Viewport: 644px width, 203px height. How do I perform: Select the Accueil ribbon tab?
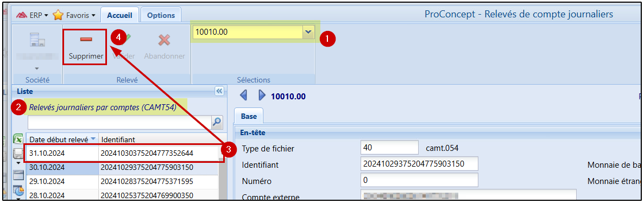[x=119, y=15]
